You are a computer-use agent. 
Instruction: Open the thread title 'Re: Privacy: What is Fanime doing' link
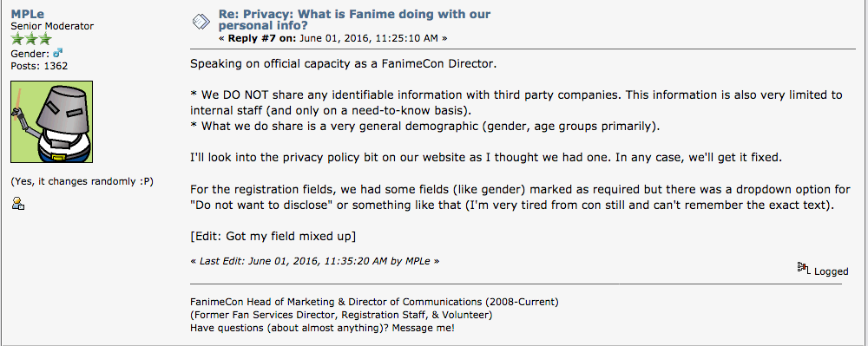(354, 19)
